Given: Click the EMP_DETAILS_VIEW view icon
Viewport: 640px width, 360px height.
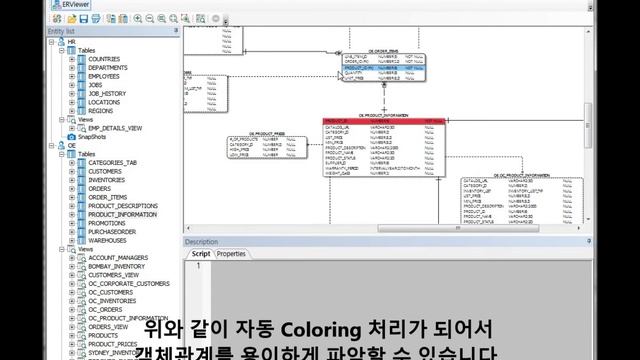Looking at the screenshot, I should (x=82, y=128).
